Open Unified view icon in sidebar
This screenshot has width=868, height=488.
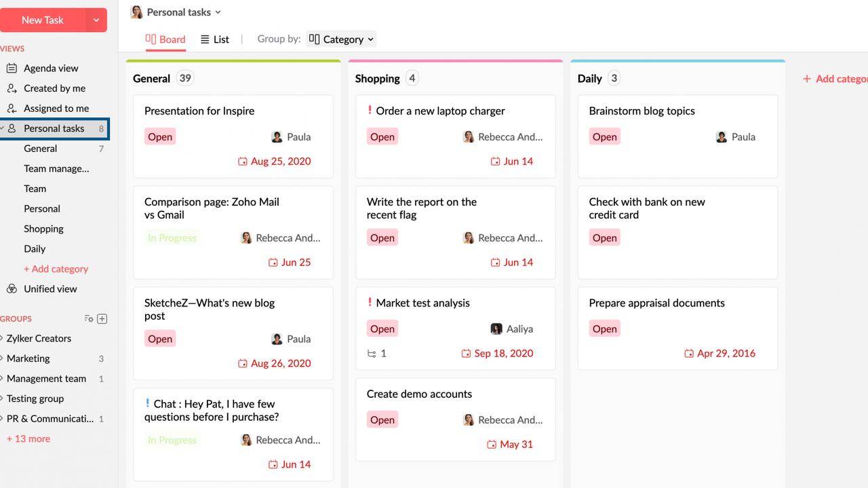click(x=12, y=289)
